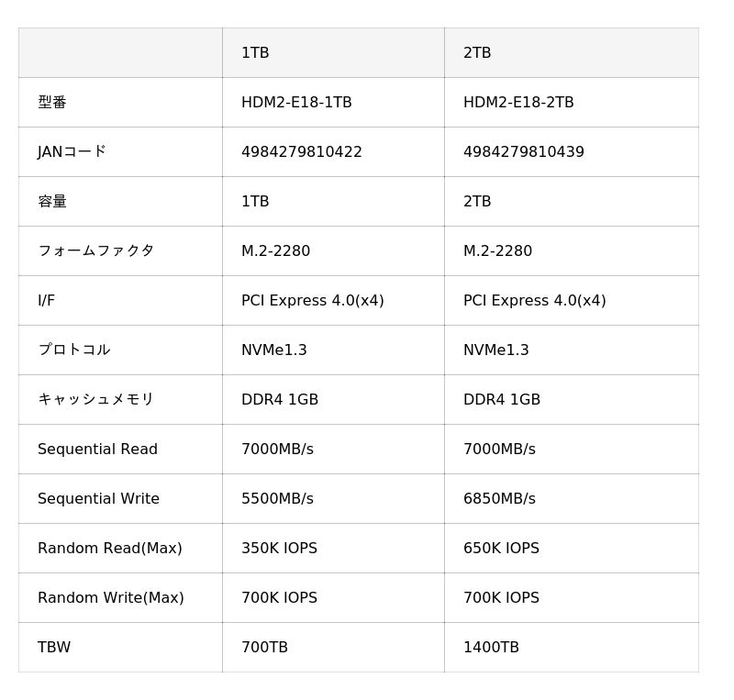Click the Sequential Read row label

pyautogui.click(x=97, y=450)
